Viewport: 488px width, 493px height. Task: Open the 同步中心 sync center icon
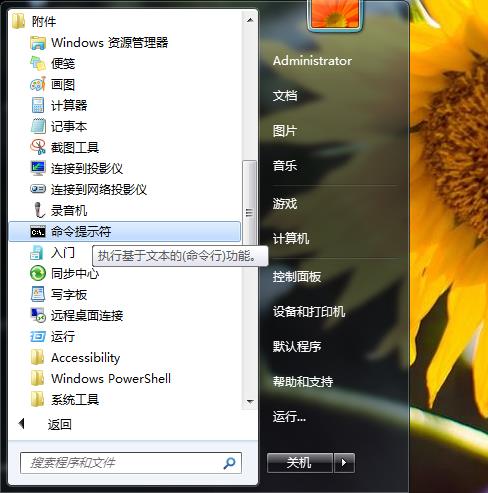[x=38, y=273]
